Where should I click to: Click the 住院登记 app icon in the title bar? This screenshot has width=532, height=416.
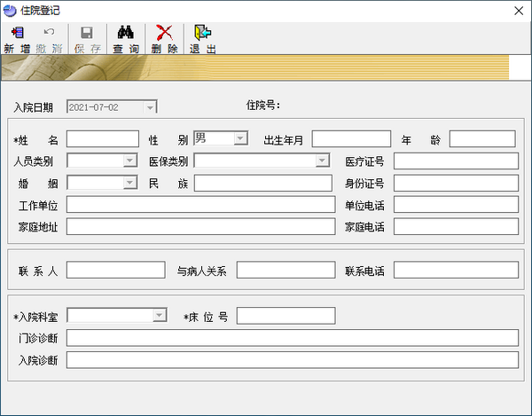(x=10, y=10)
